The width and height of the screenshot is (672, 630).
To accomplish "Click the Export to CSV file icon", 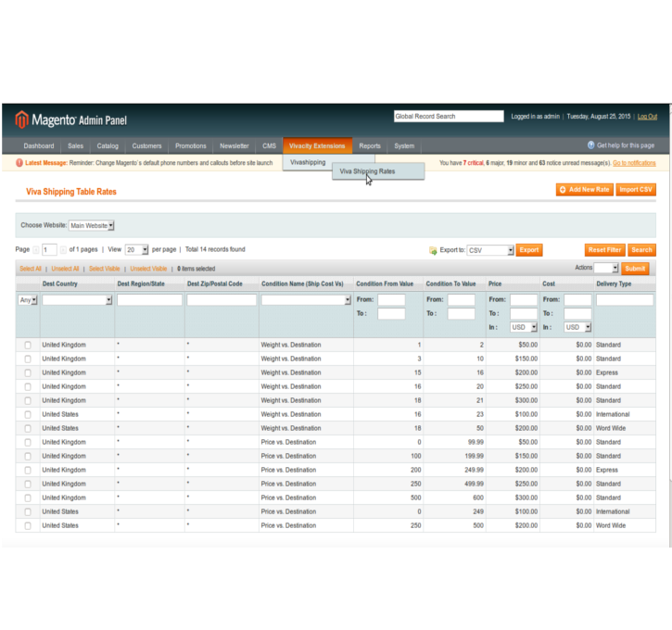I will [x=433, y=250].
